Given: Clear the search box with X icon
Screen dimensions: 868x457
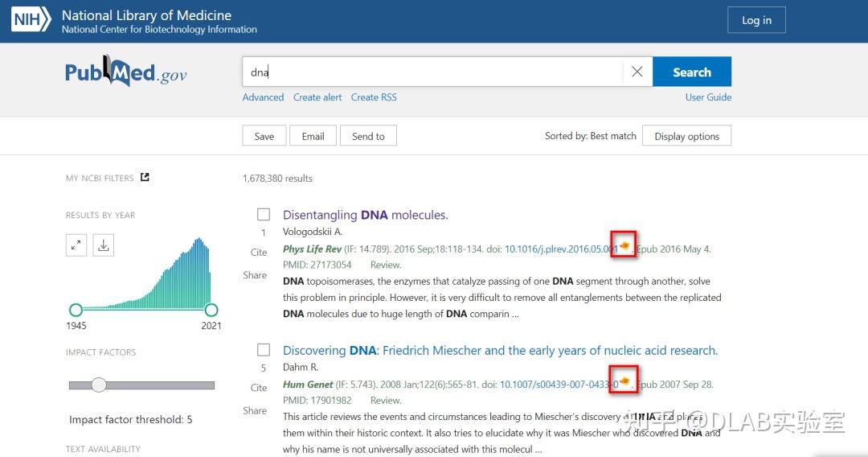Looking at the screenshot, I should tap(637, 72).
